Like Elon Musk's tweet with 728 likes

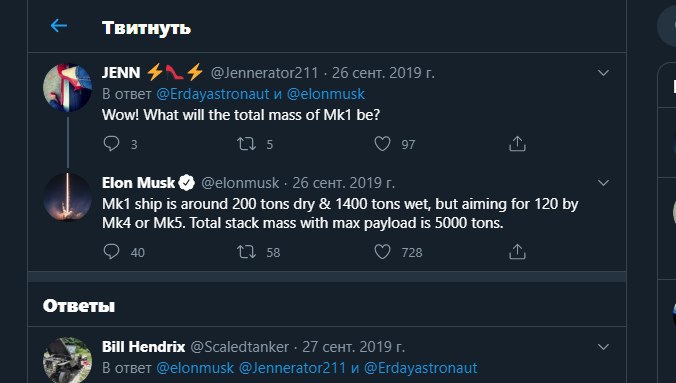(x=382, y=252)
